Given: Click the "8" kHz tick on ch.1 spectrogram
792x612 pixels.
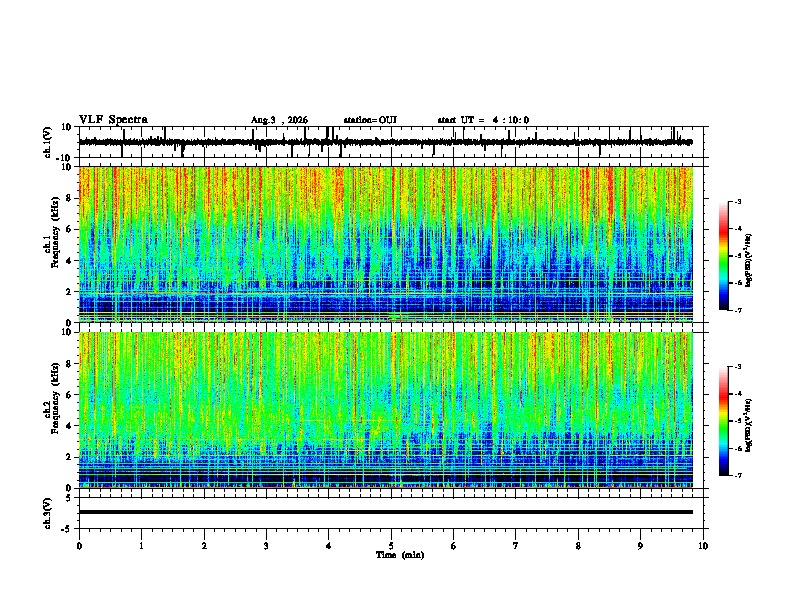Looking at the screenshot, I should tap(69, 198).
